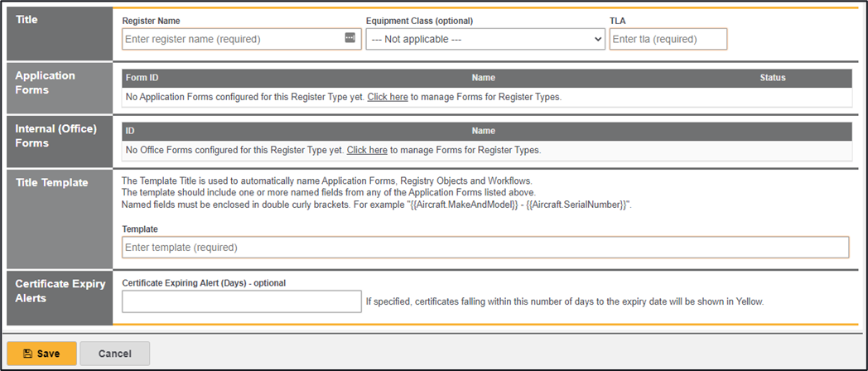Select the Internal (Office) Forms section header

click(x=56, y=136)
